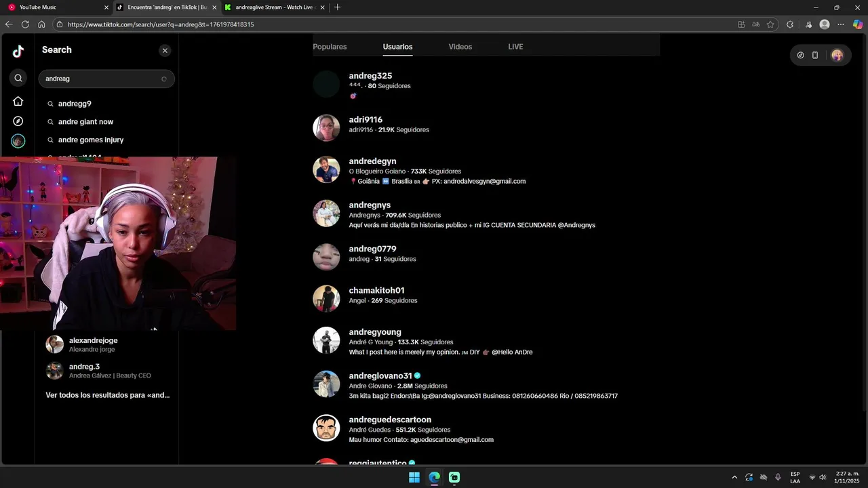Open user andreg325
The height and width of the screenshot is (488, 868).
point(370,76)
